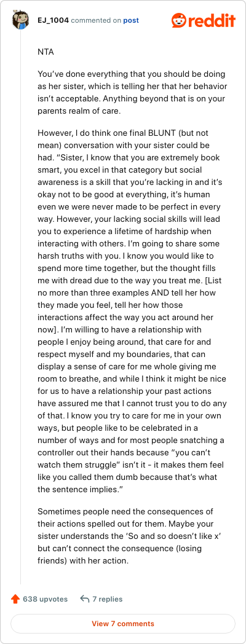The width and height of the screenshot is (246, 644).
Task: Open the 7 replies label
Action: pos(108,599)
